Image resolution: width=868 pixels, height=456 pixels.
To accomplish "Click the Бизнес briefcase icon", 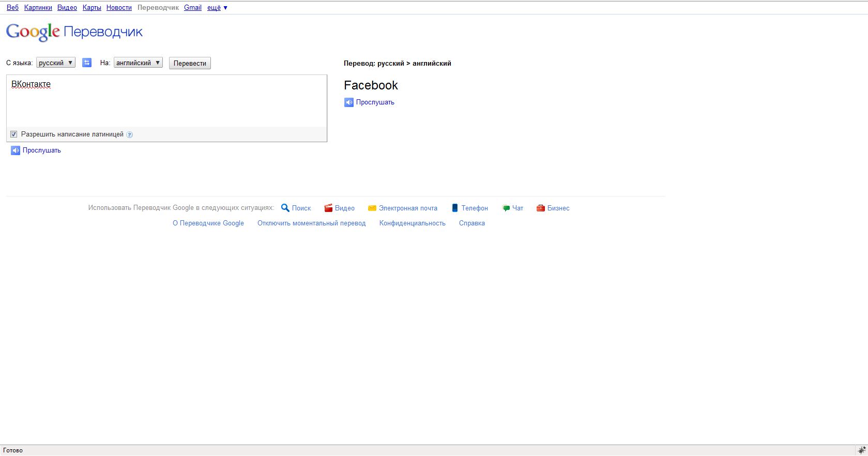I will pyautogui.click(x=541, y=208).
